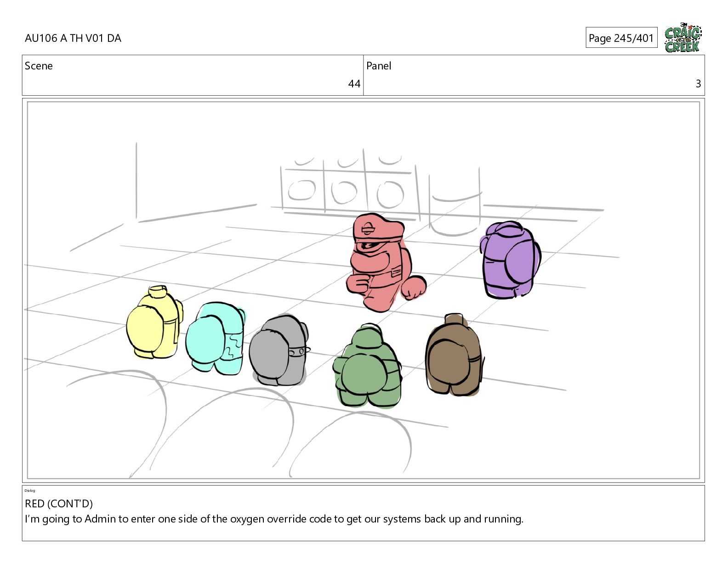This screenshot has height=563, width=728.
Task: Click the yellow crewmate
Action: point(154,322)
